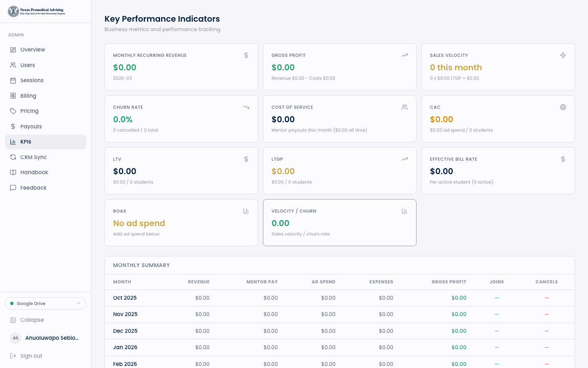This screenshot has height=368, width=588.
Task: Open the Payouts page
Action: 31,126
